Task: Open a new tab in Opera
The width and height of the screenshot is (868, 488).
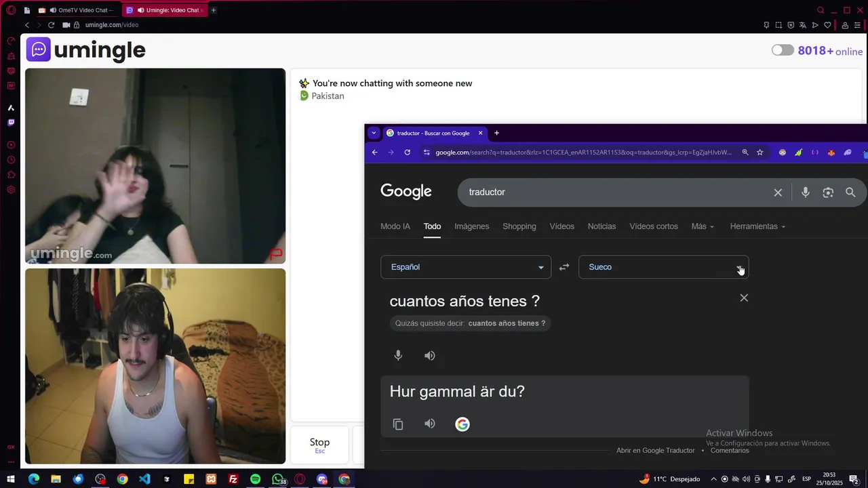Action: (214, 10)
